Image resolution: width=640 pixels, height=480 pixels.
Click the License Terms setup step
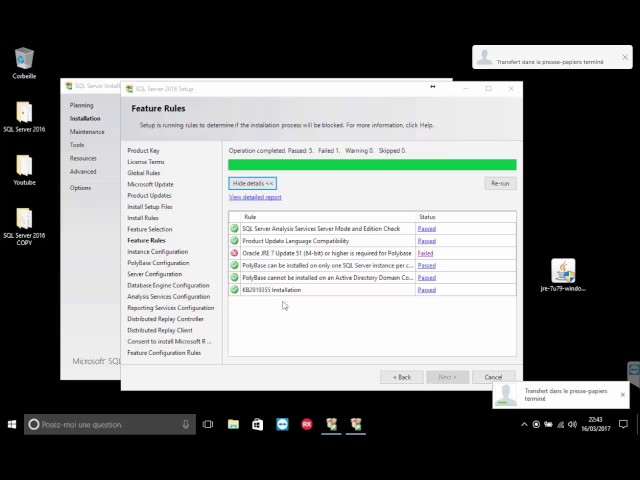coord(146,162)
